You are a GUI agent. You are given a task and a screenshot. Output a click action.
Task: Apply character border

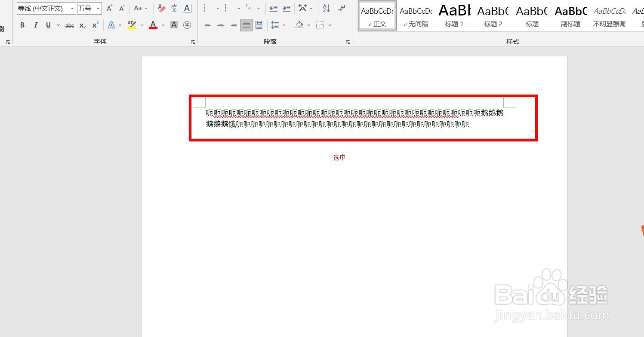click(187, 8)
